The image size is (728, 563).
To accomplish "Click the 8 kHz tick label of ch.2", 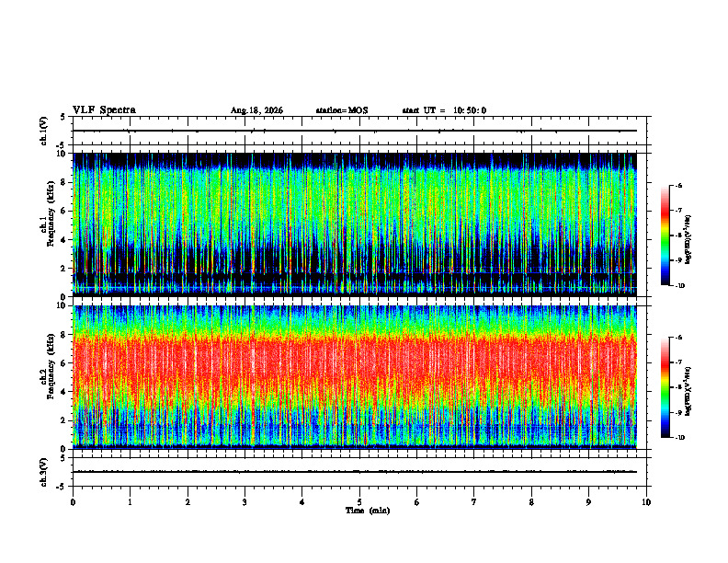I will 64,335.
